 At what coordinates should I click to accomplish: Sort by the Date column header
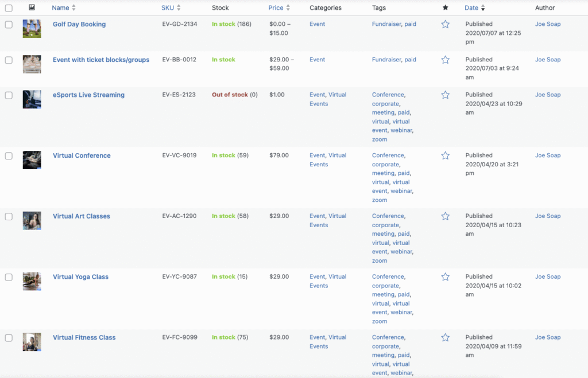[471, 8]
